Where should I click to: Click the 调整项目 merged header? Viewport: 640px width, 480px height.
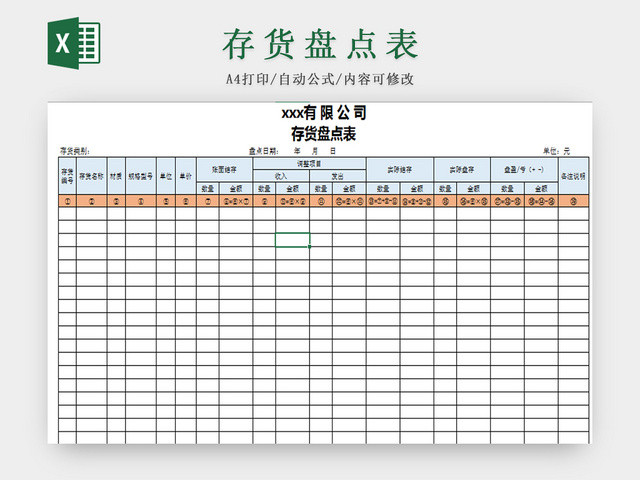coord(309,164)
